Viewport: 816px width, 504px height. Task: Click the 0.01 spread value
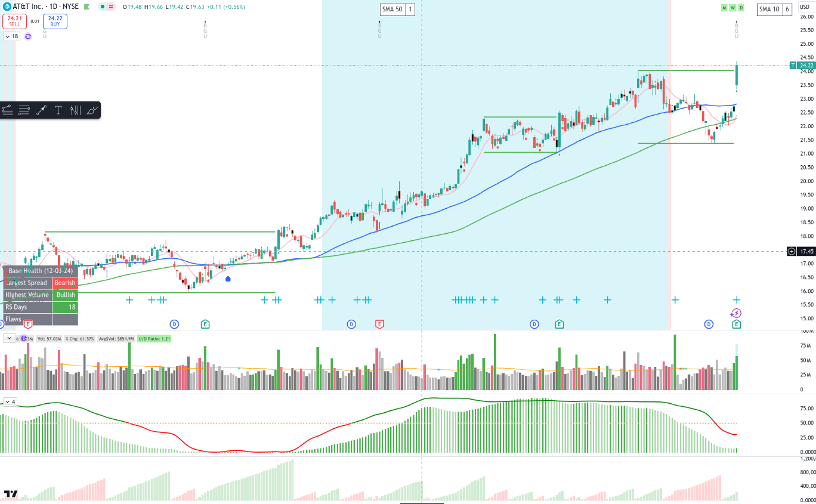tap(35, 21)
